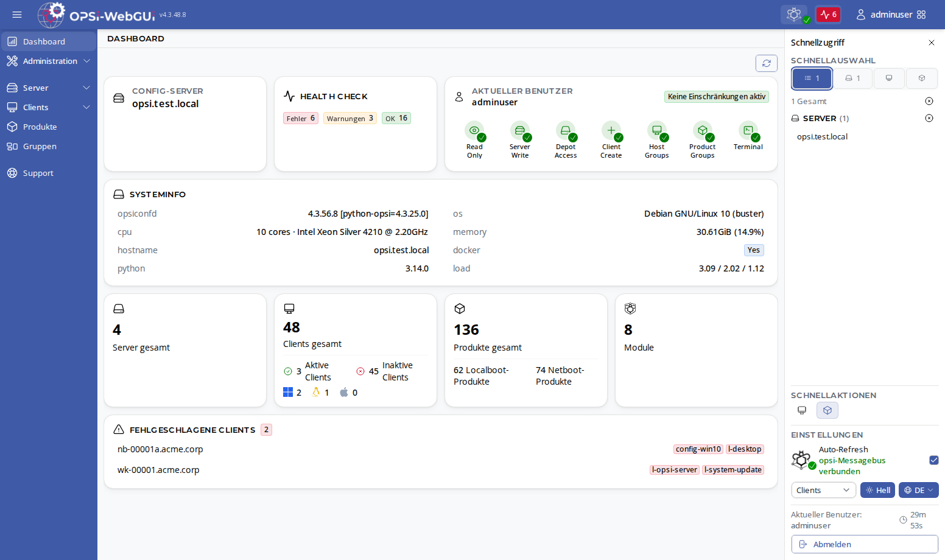This screenshot has height=560, width=945.
Task: Click the docker 'Yes' badge
Action: pos(754,250)
